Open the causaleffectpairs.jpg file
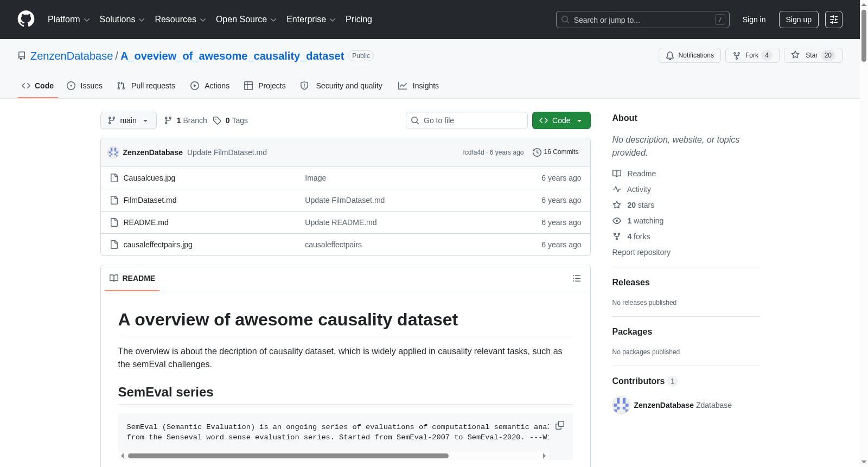This screenshot has width=868, height=467. (158, 245)
